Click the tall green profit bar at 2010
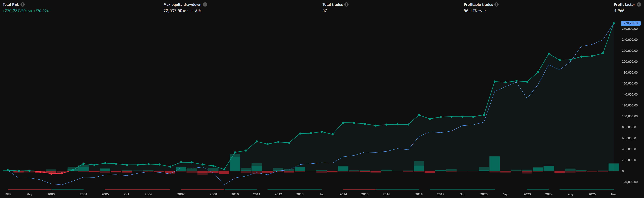This screenshot has width=644, height=198. pos(235,163)
